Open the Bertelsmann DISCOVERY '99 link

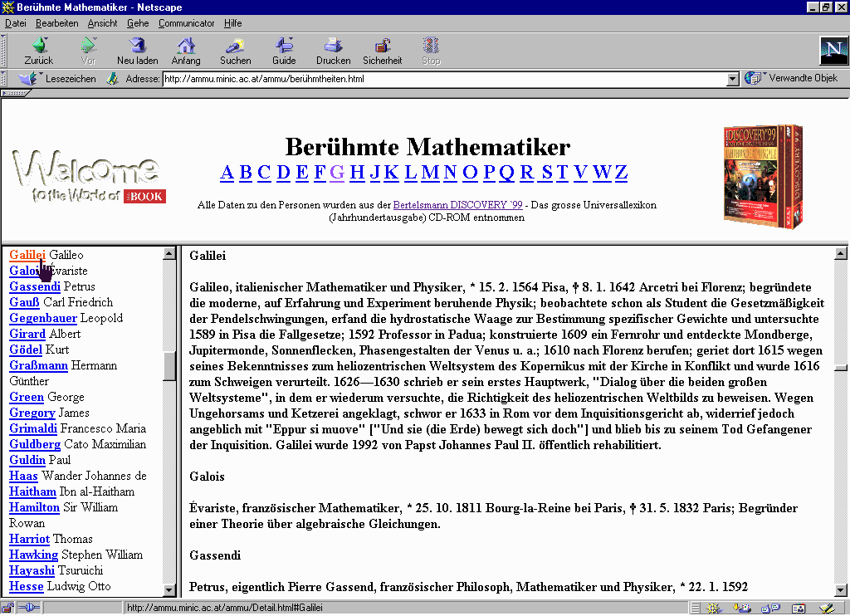coord(457,205)
